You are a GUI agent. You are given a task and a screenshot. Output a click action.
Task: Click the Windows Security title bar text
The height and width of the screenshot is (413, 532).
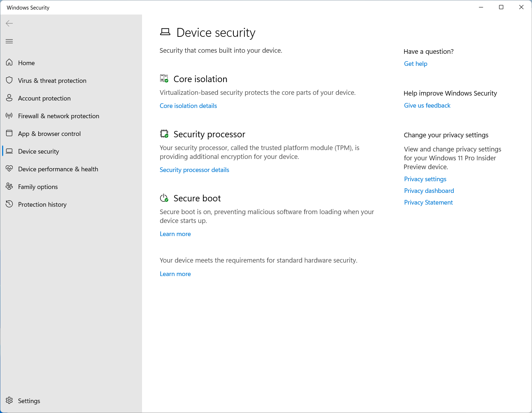pyautogui.click(x=28, y=7)
